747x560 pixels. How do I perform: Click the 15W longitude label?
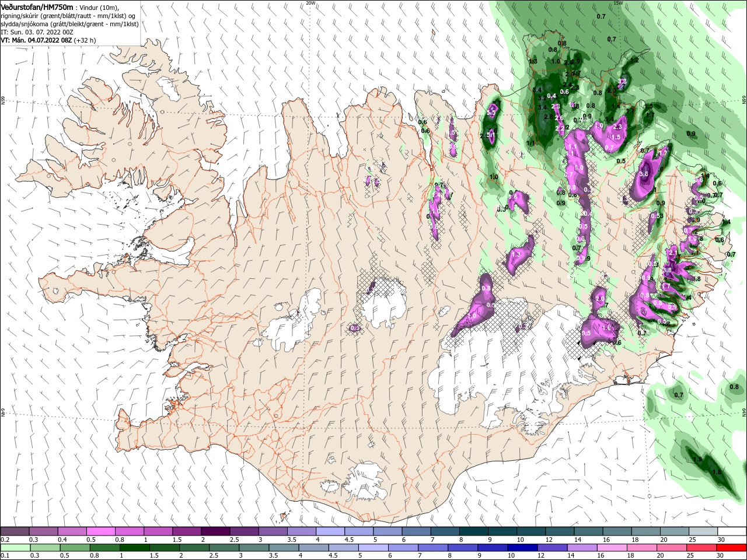pyautogui.click(x=619, y=3)
